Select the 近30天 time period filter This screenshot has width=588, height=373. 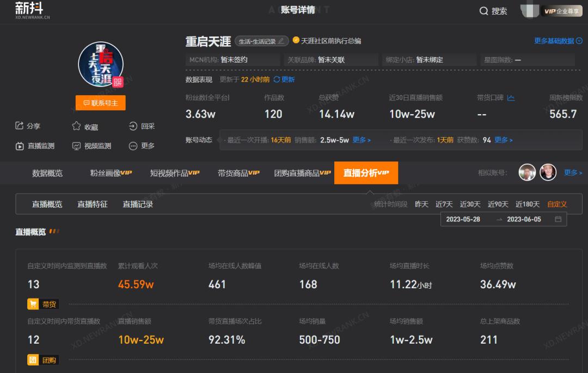[x=469, y=204]
